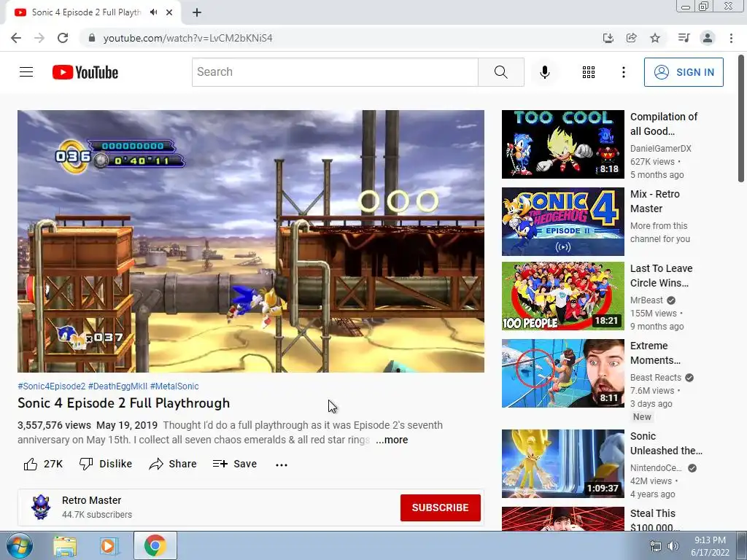This screenshot has height=560, width=747.
Task: Open Retro Master channel avatar
Action: click(x=41, y=507)
